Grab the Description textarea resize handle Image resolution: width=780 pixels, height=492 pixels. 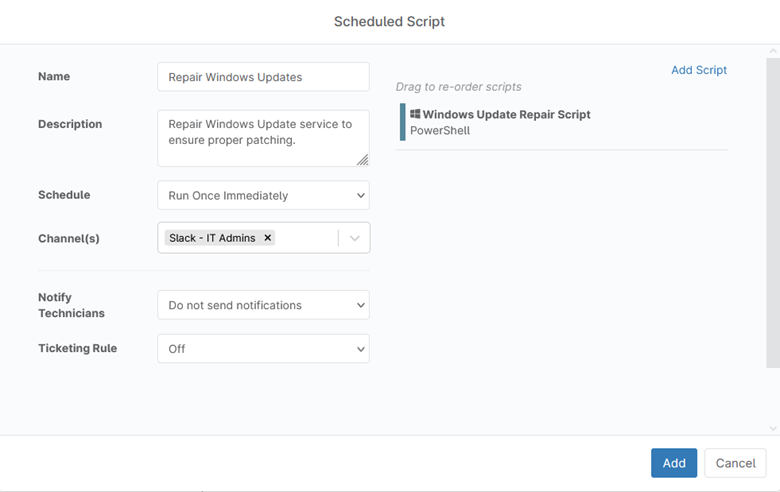pos(362,160)
